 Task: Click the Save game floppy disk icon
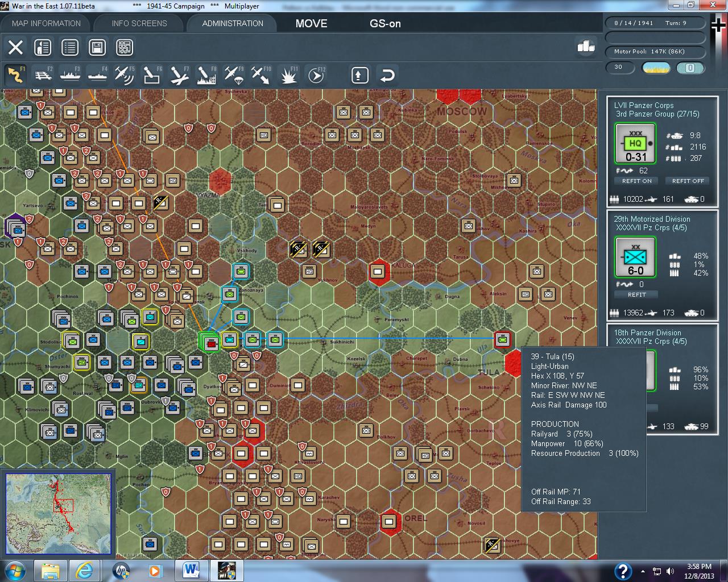97,47
